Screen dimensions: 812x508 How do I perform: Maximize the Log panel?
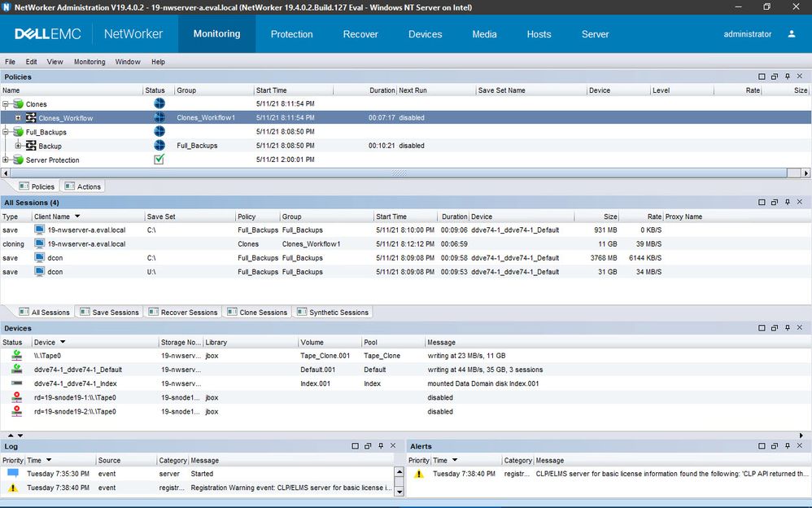coord(356,446)
